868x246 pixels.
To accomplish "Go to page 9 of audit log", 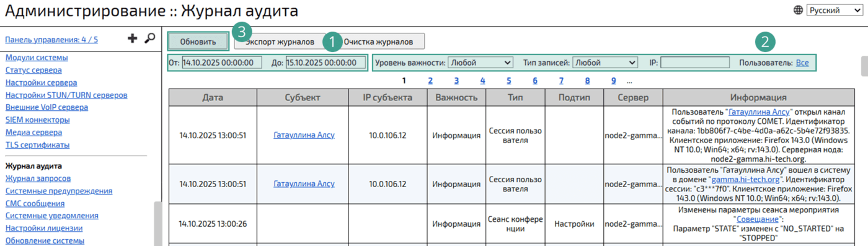I will (613, 81).
